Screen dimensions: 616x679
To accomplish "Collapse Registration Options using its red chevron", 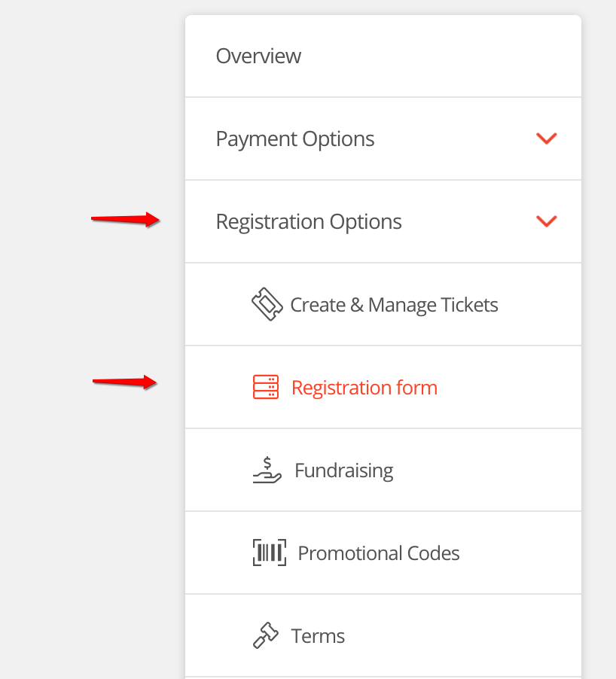I will click(x=546, y=221).
